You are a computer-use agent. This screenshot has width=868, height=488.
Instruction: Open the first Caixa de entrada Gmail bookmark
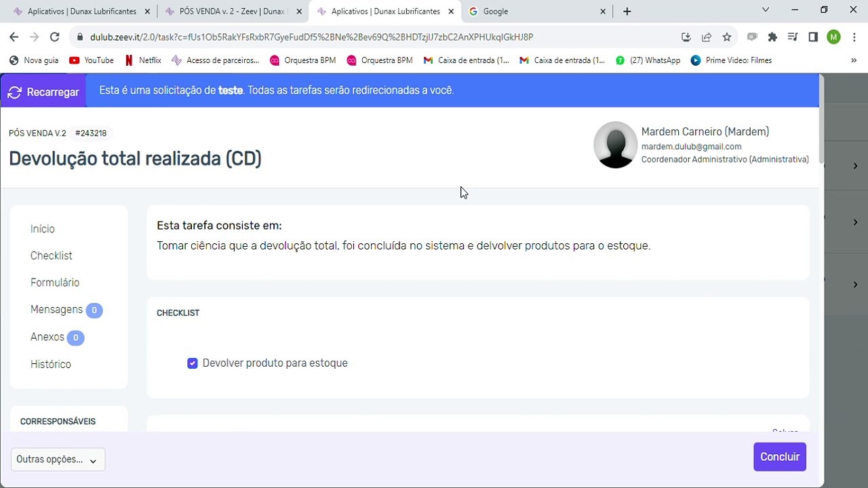coord(466,60)
